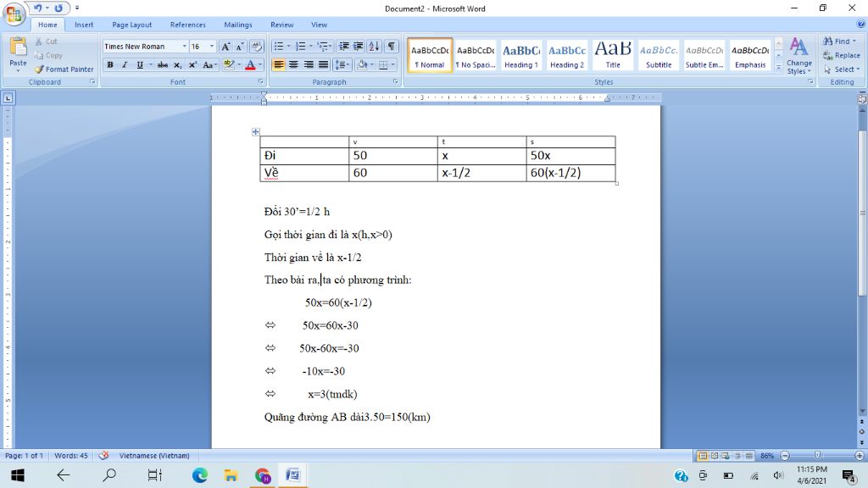This screenshot has height=488, width=868.
Task: Apply numbered list
Action: (301, 47)
